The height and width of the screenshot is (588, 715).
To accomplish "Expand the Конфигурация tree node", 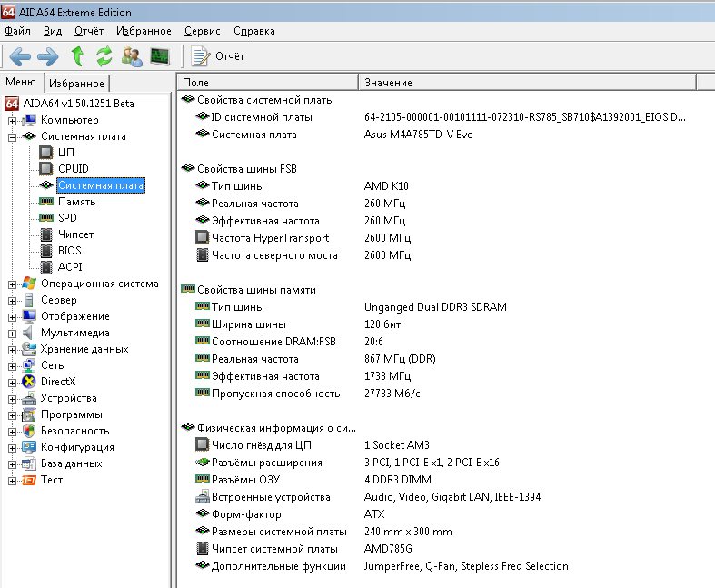I will point(13,448).
